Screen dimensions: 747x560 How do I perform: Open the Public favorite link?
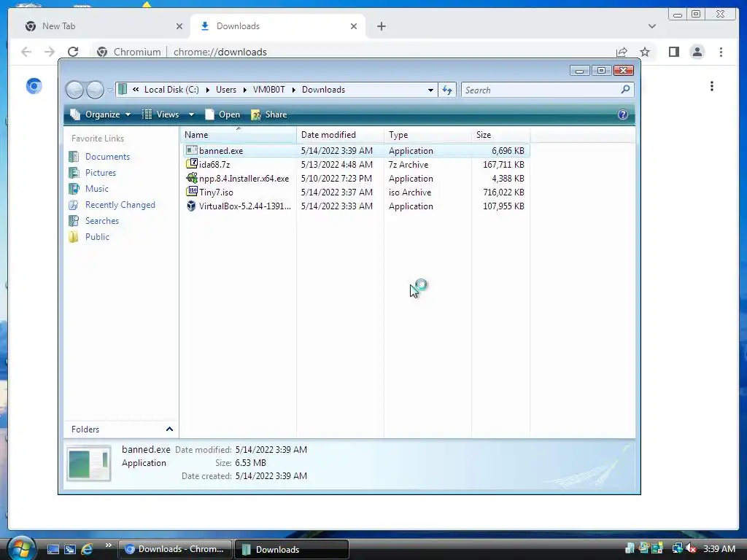[97, 237]
